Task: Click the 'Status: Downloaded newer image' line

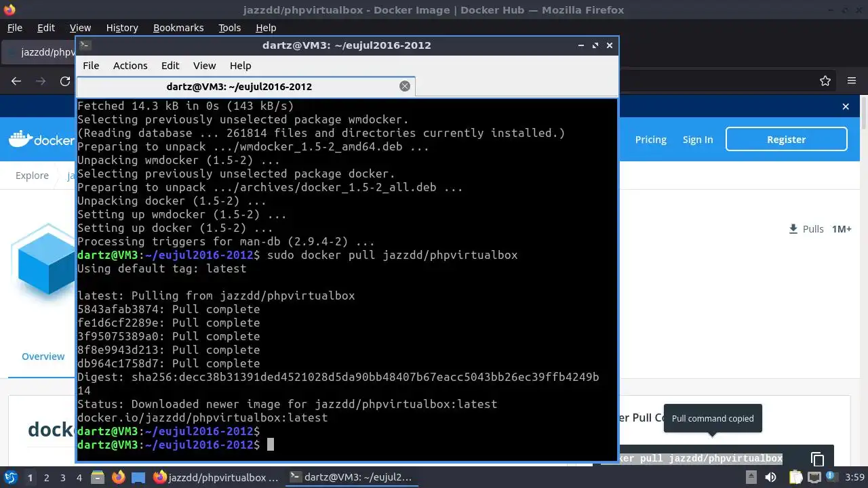Action: click(x=288, y=404)
